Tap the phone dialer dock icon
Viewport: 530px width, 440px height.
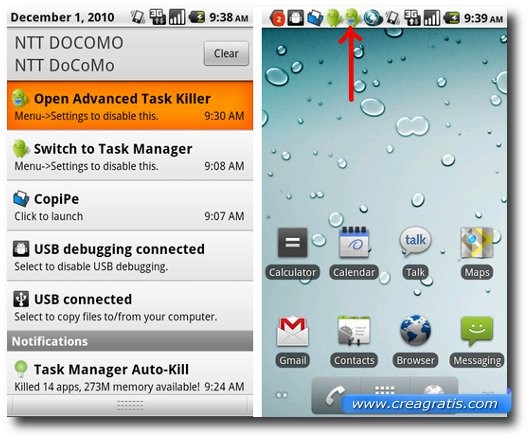pos(335,395)
